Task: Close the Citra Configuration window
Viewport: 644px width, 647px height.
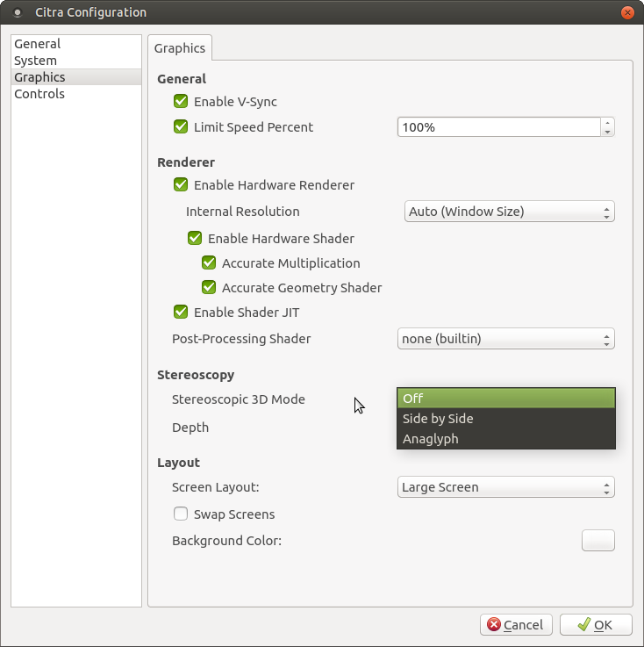Action: pyautogui.click(x=627, y=13)
